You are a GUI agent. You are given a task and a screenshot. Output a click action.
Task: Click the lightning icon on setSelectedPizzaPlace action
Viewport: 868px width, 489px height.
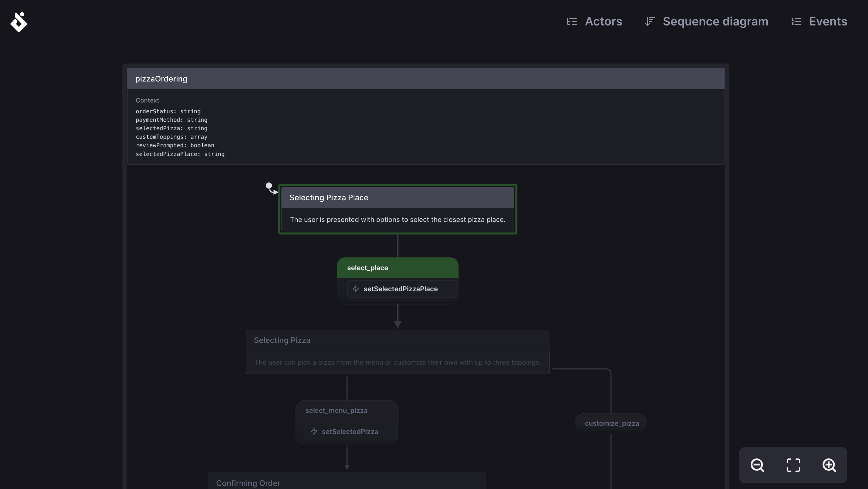coord(355,289)
